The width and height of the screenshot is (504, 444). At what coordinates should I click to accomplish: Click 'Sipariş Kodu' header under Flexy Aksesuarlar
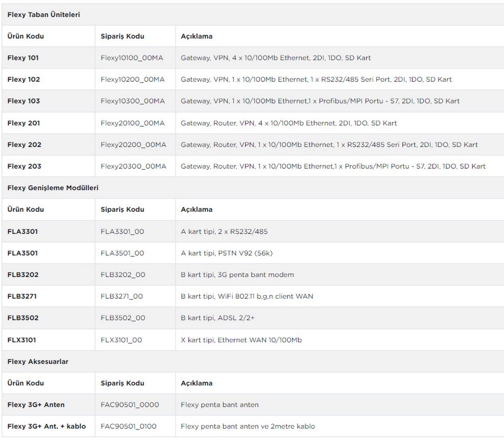[x=122, y=383]
